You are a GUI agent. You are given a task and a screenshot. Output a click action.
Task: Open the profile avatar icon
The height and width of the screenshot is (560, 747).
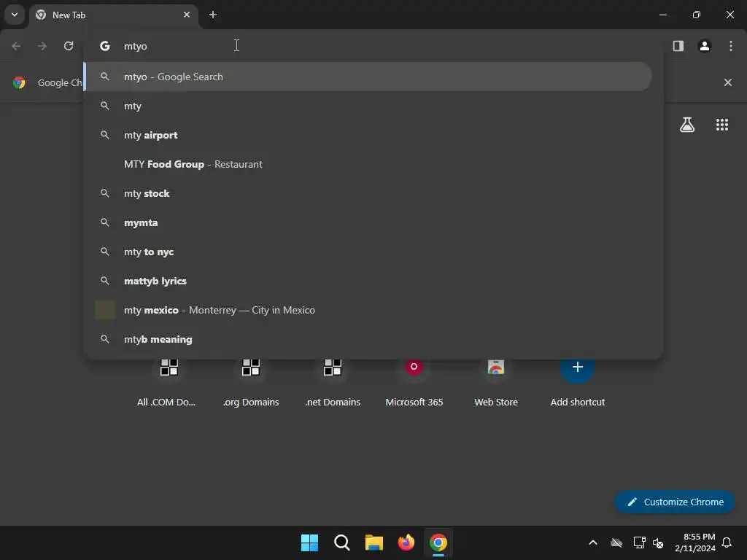coord(705,46)
